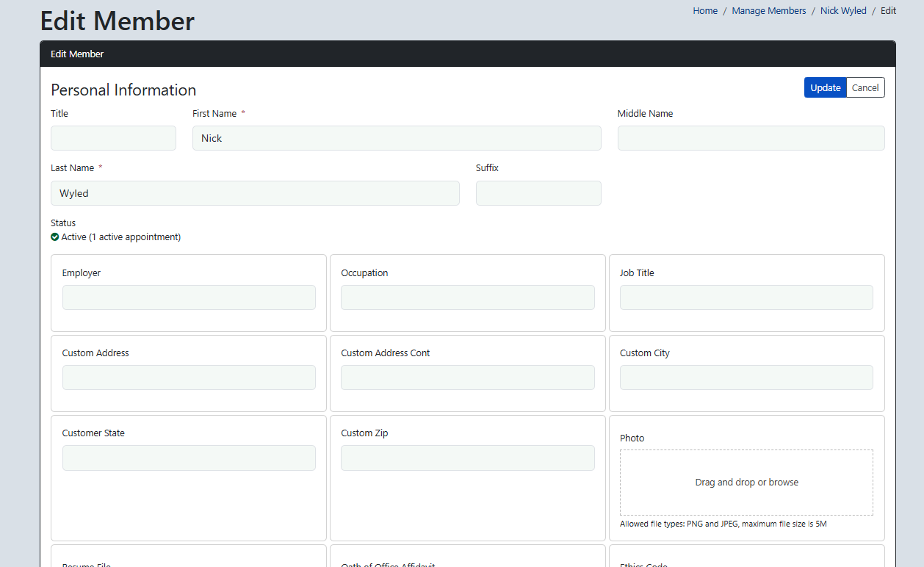The image size is (924, 567).
Task: Click the Edit Member panel header
Action: point(468,54)
